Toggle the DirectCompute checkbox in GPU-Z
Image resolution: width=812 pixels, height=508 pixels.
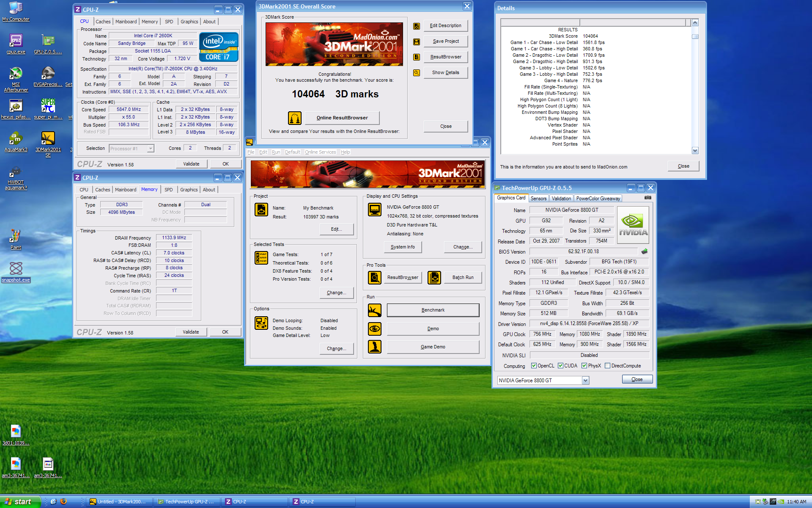pyautogui.click(x=607, y=366)
